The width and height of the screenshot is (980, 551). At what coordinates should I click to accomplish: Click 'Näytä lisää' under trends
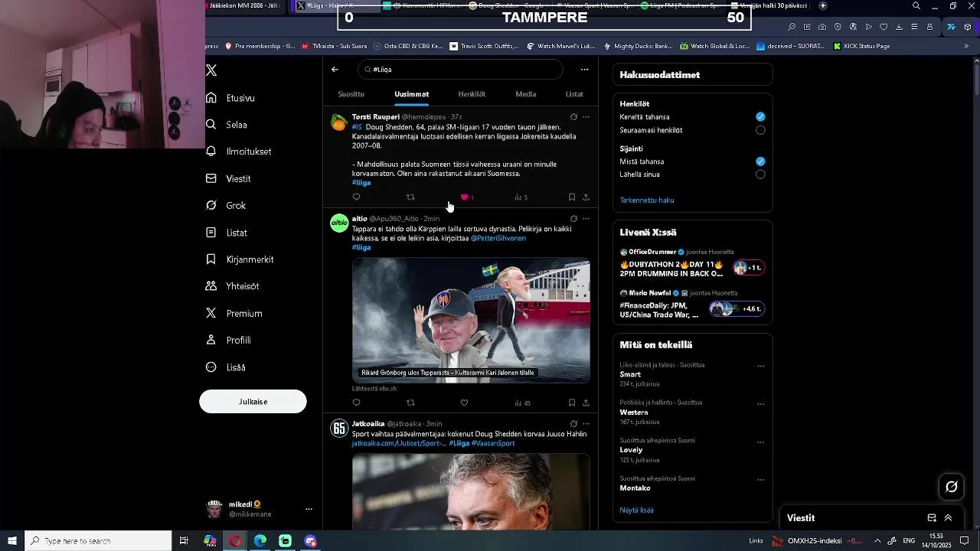click(636, 510)
